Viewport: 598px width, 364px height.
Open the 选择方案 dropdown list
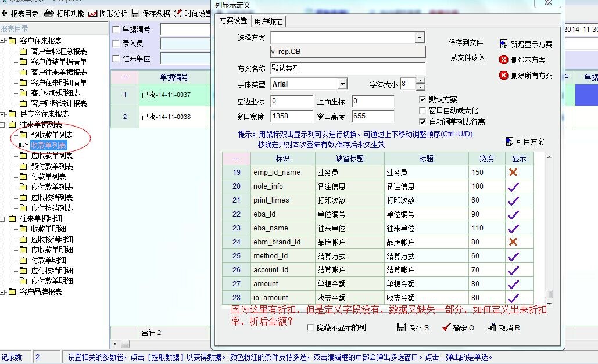(420, 38)
